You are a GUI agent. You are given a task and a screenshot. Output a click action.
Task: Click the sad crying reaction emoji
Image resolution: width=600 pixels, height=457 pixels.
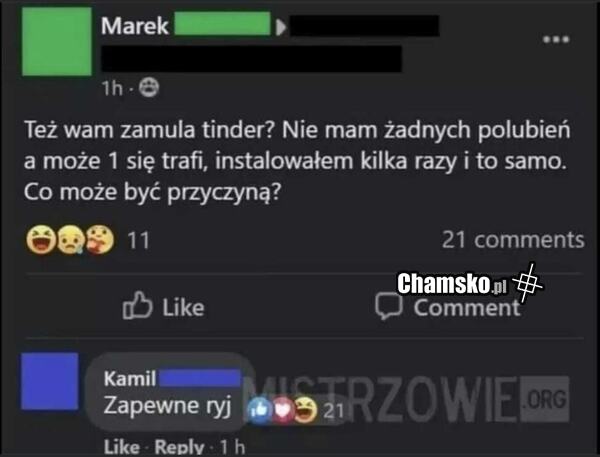point(71,240)
